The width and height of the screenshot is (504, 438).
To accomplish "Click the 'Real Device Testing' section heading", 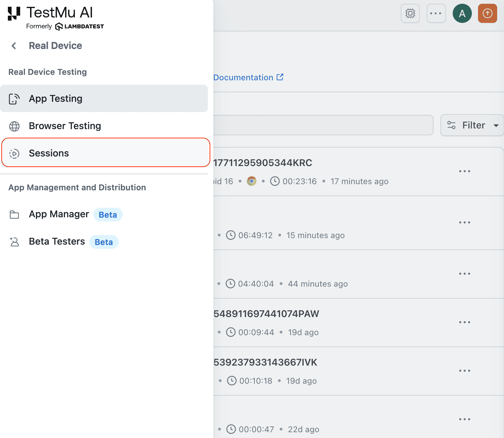I will (x=48, y=72).
